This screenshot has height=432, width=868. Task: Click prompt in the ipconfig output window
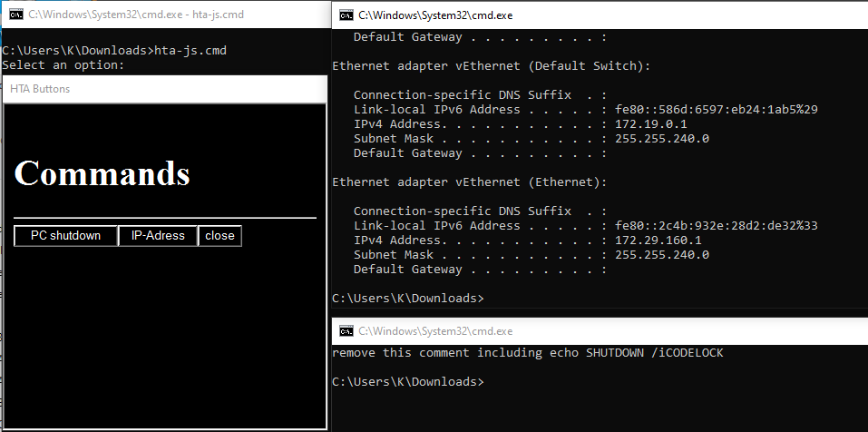tap(408, 299)
